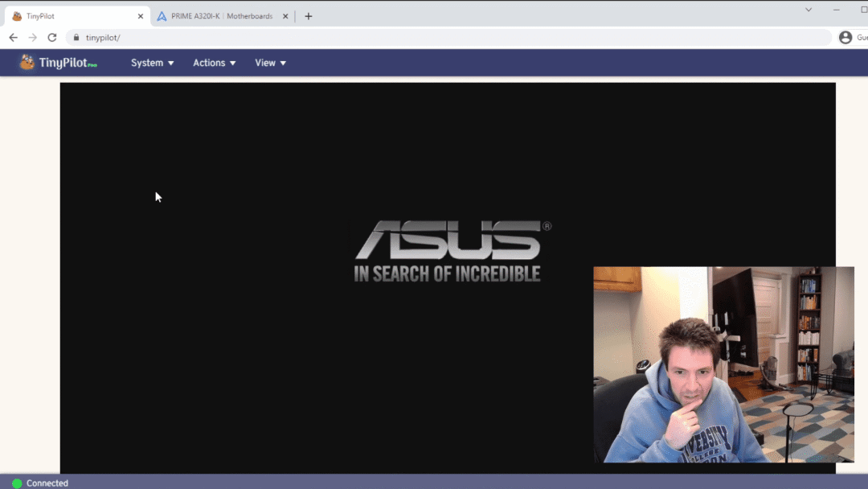Screen dimensions: 868x489
Task: Switch to the TinyPilot browser tab
Action: coord(72,16)
